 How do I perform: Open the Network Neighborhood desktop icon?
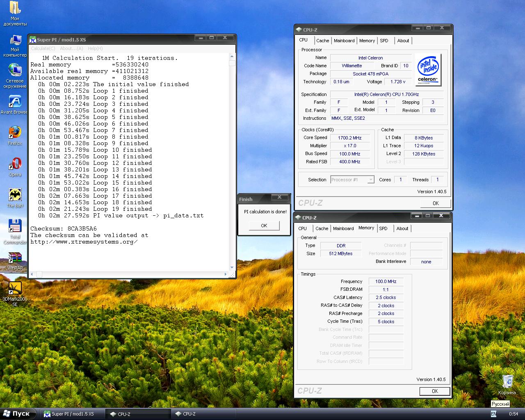[15, 76]
